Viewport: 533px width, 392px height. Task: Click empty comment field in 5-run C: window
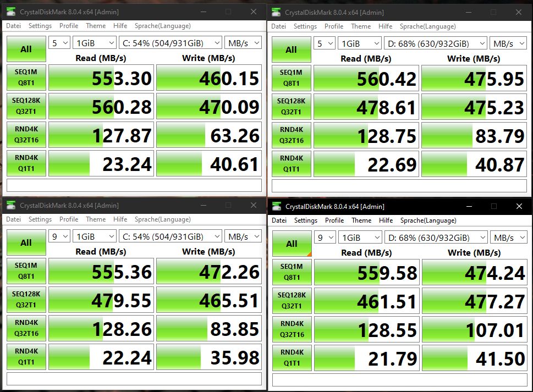click(x=134, y=185)
